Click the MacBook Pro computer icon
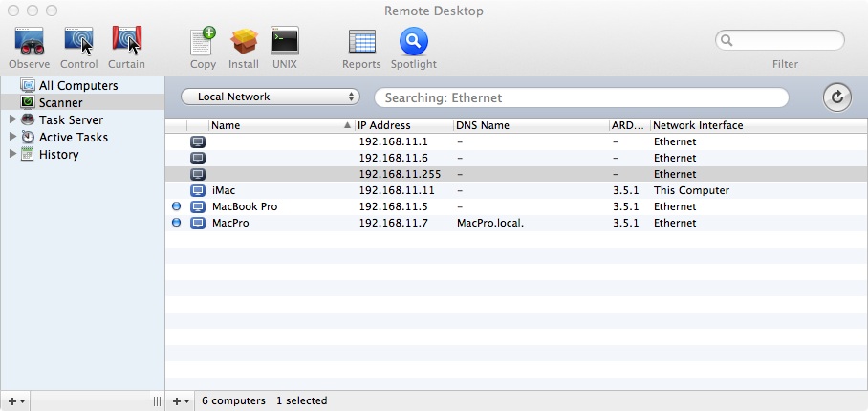868x411 pixels. [198, 206]
